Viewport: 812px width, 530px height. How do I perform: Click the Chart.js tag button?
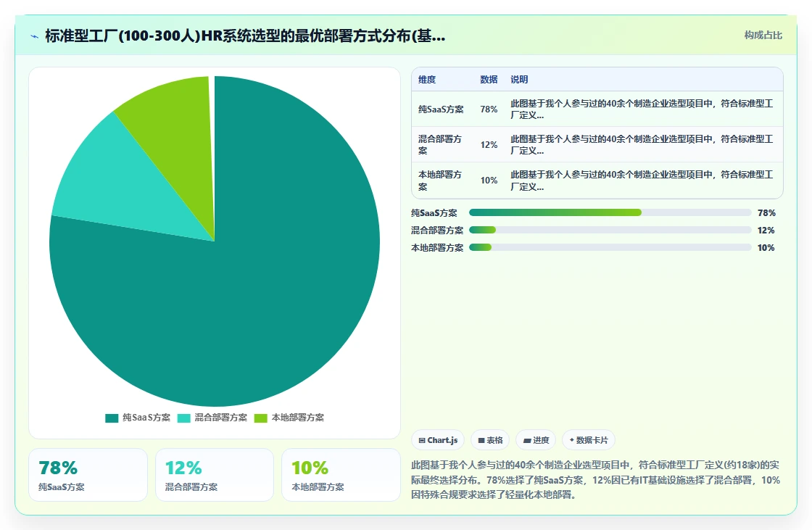[x=438, y=440]
